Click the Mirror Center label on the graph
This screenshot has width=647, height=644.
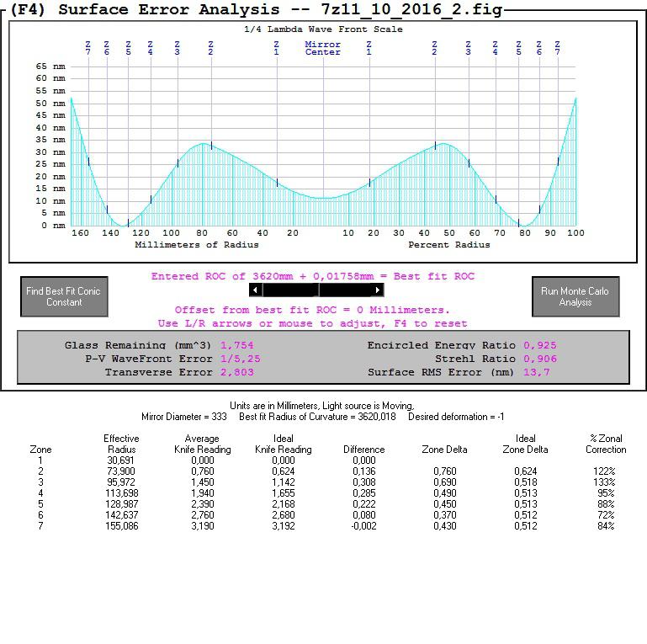coord(323,48)
